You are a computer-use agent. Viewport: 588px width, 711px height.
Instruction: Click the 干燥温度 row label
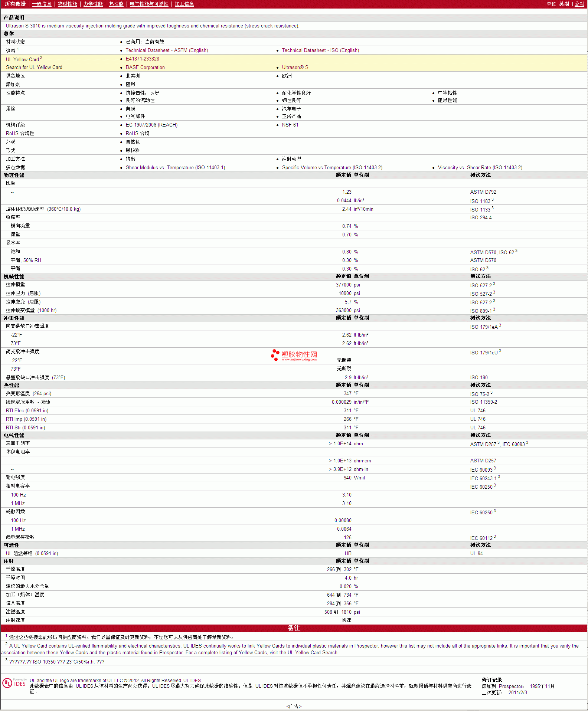pos(15,569)
